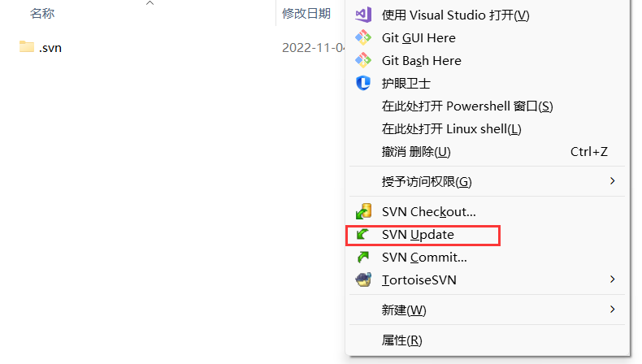Click the green SVN Update arrow icon

pos(363,235)
